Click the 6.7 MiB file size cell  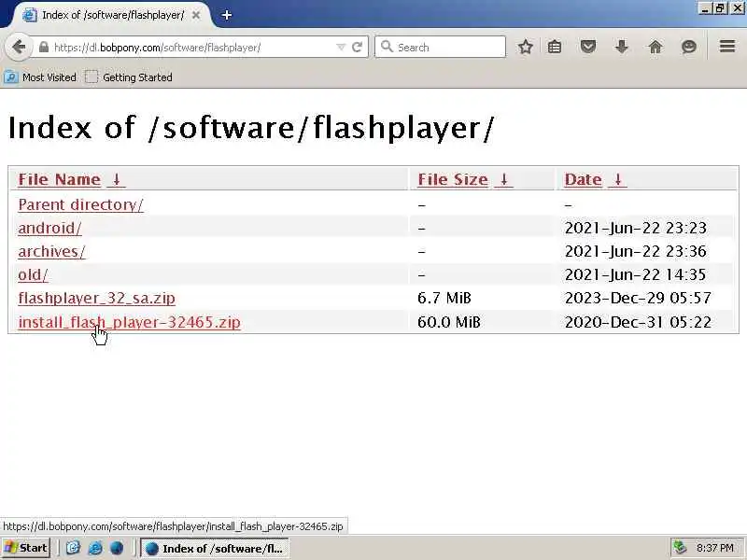click(444, 298)
